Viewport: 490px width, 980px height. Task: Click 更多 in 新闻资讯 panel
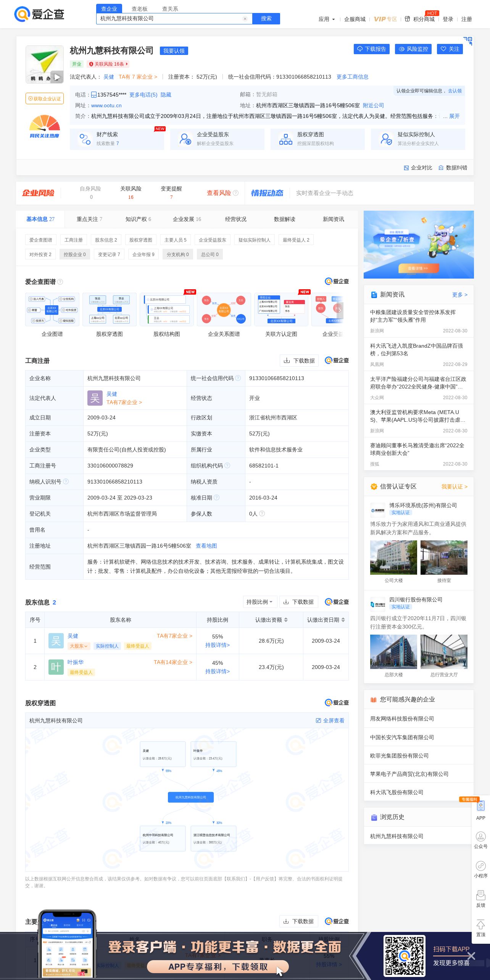tap(460, 295)
